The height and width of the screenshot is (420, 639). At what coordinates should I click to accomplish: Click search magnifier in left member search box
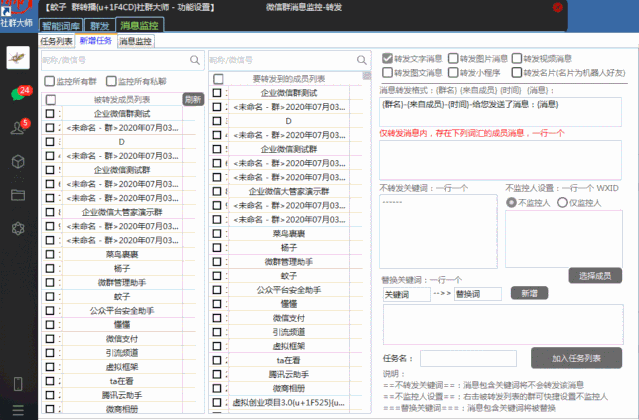[195, 60]
